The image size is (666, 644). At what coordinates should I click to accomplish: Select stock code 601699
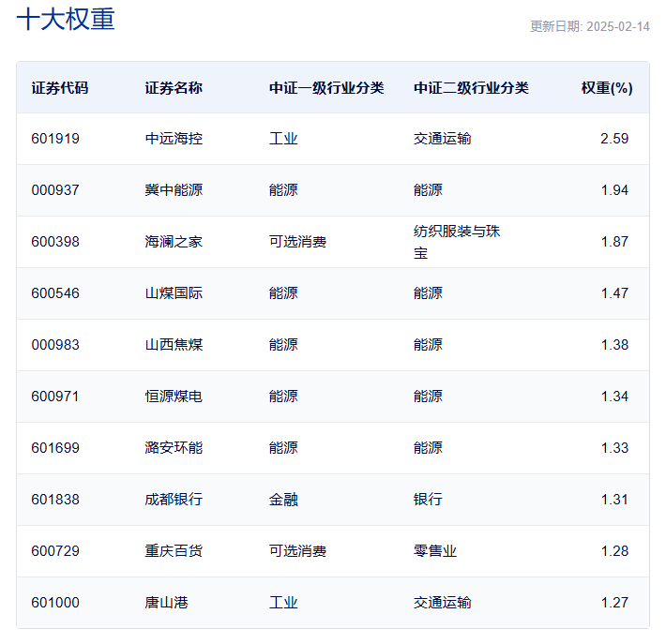click(55, 448)
